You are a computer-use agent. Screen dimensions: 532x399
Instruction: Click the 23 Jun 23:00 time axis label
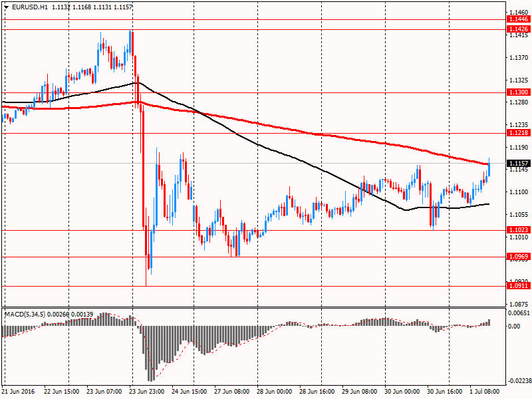(x=147, y=392)
